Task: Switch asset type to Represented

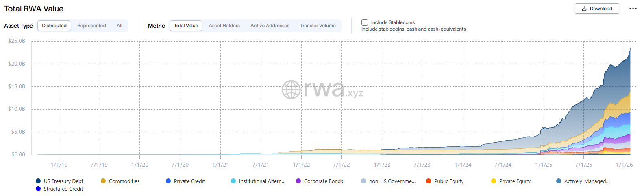Action: [x=91, y=26]
